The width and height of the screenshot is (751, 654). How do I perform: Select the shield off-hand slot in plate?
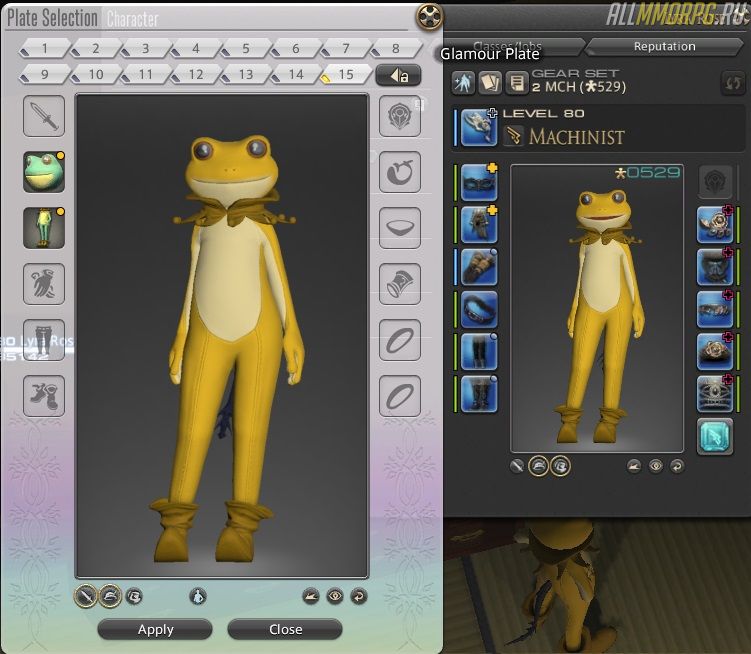pyautogui.click(x=400, y=115)
